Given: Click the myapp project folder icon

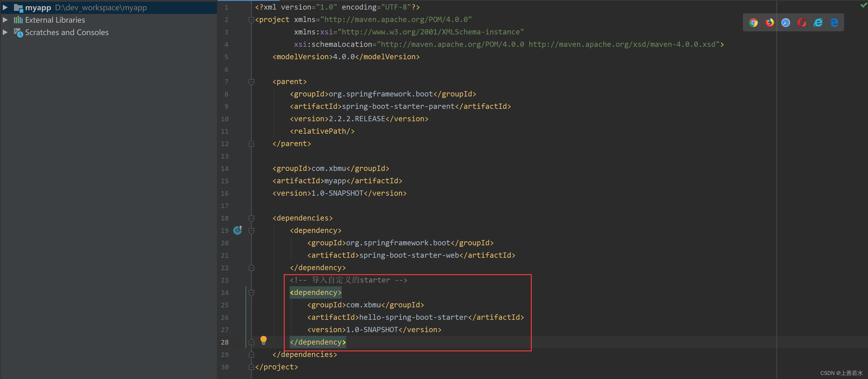Looking at the screenshot, I should point(19,8).
